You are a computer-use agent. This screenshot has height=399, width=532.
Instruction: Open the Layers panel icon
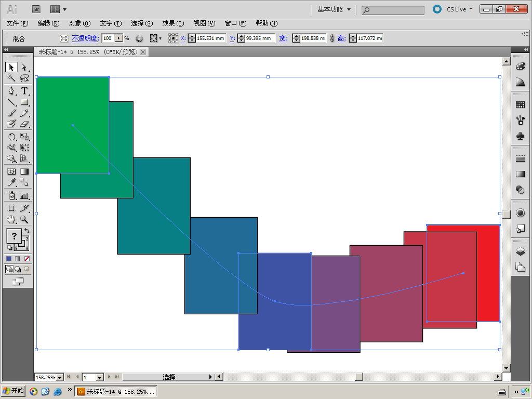[x=520, y=251]
